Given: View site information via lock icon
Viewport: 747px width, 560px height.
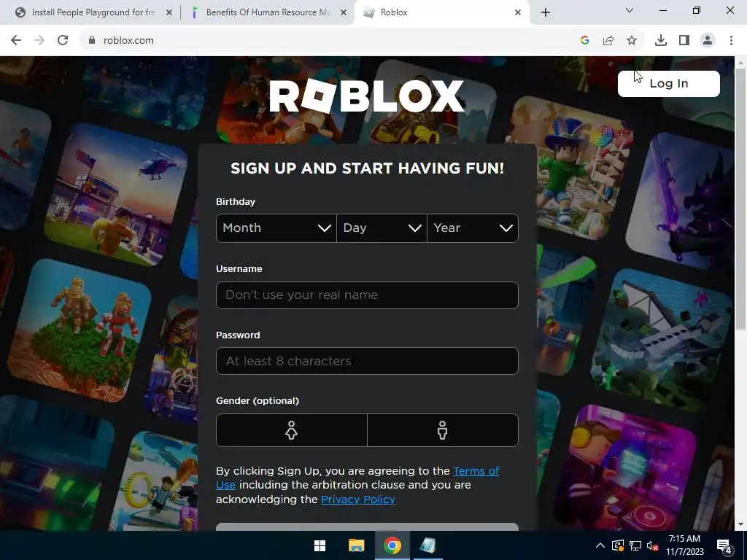Looking at the screenshot, I should coord(92,41).
